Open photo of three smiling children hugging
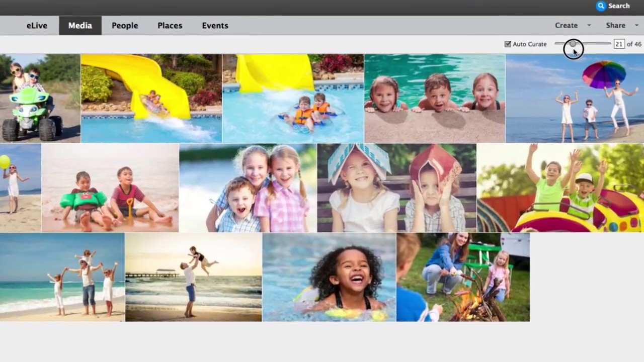This screenshot has width=644, height=362. 248,188
